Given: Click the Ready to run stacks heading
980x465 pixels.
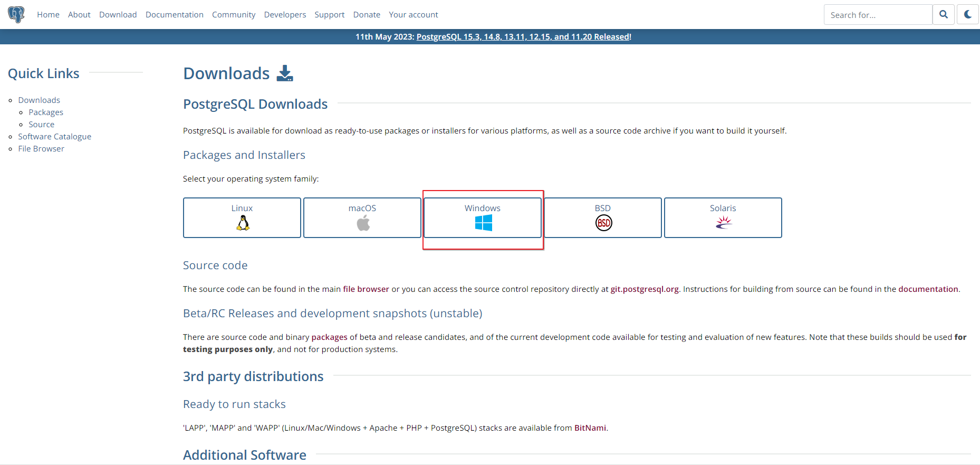Looking at the screenshot, I should point(234,404).
